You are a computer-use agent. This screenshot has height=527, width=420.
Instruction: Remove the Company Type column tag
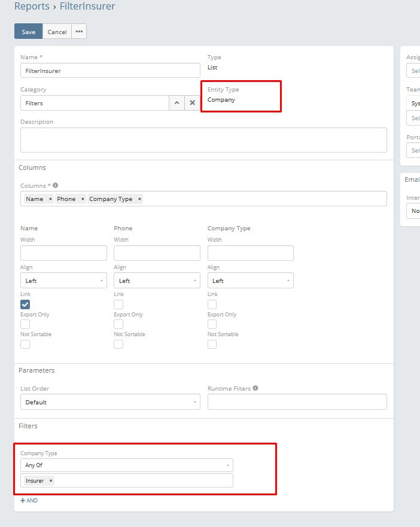[x=139, y=199]
